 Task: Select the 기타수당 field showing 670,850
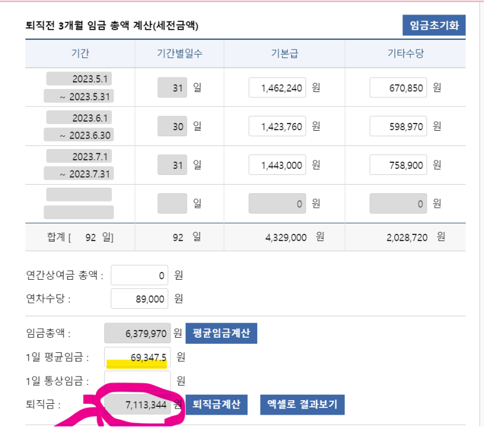(398, 87)
